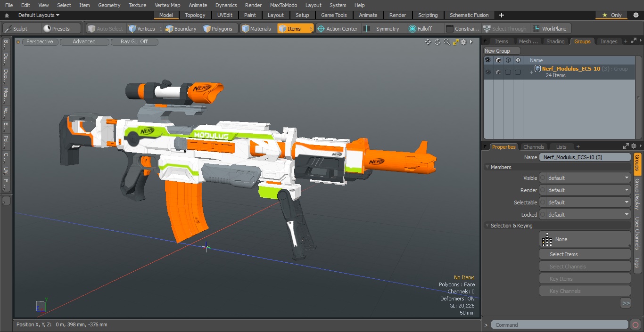Image resolution: width=644 pixels, height=332 pixels.
Task: Open the Channels properties tab
Action: 534,147
